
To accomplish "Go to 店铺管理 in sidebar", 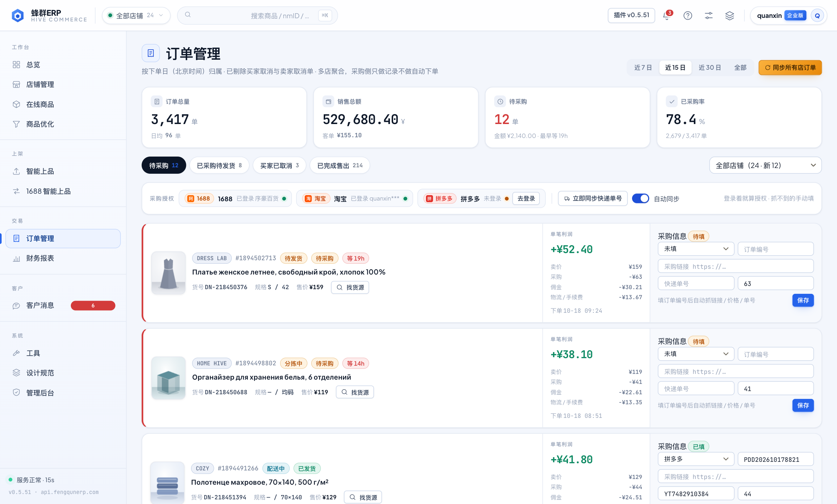I will pyautogui.click(x=63, y=84).
